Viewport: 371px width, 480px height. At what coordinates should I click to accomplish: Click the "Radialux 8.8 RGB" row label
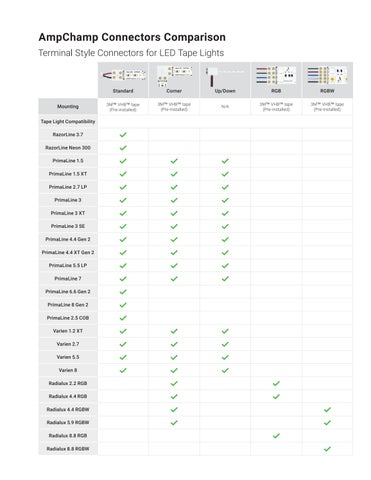pos(68,436)
